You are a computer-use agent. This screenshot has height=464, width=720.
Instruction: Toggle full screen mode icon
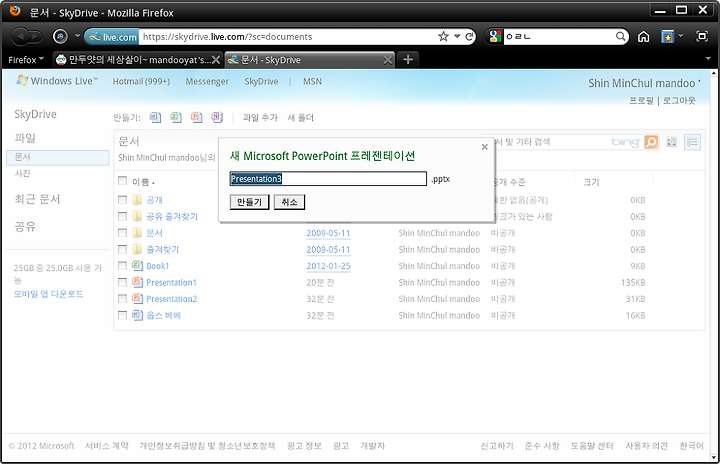pyautogui.click(x=702, y=36)
